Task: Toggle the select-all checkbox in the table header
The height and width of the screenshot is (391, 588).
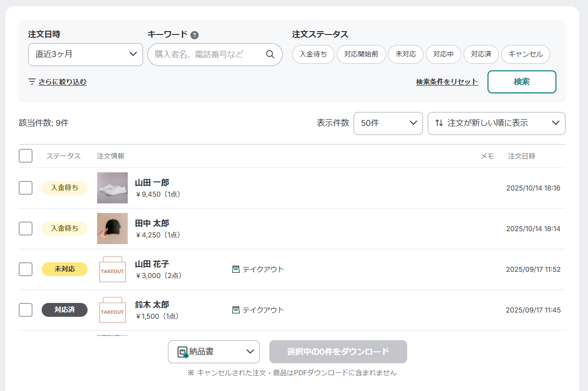Action: [x=26, y=156]
